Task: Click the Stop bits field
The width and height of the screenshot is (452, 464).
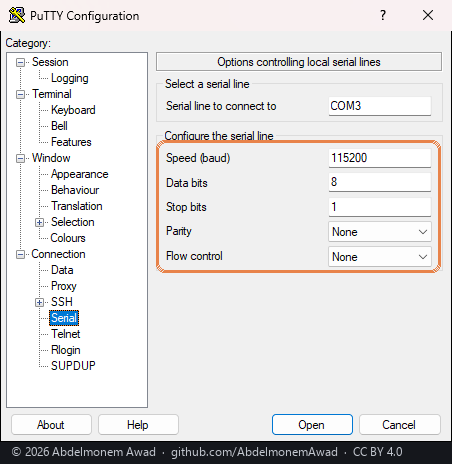Action: coord(380,207)
